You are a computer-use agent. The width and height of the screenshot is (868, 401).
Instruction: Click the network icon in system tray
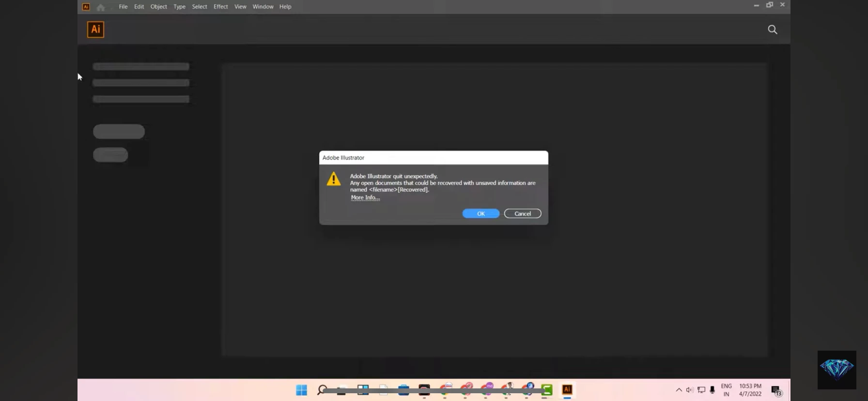click(x=701, y=390)
